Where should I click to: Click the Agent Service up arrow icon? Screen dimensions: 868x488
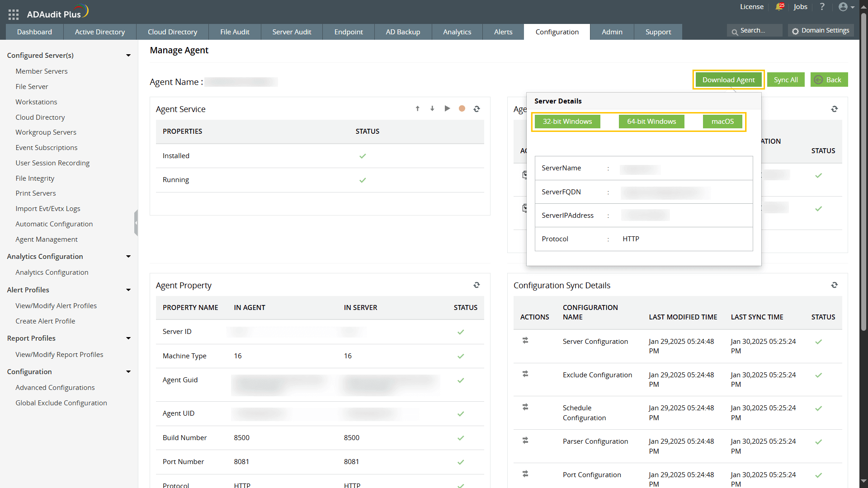coord(417,108)
